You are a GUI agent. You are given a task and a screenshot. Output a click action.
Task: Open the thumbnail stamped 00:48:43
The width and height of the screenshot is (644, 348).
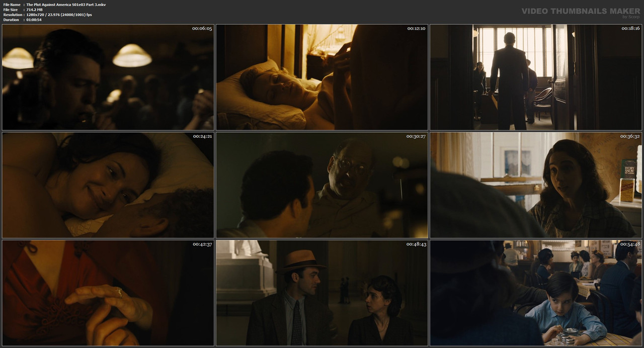(x=322, y=293)
